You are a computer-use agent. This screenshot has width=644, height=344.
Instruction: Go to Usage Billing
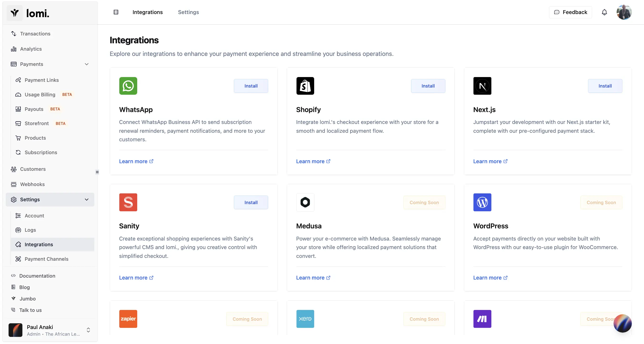click(x=52, y=95)
